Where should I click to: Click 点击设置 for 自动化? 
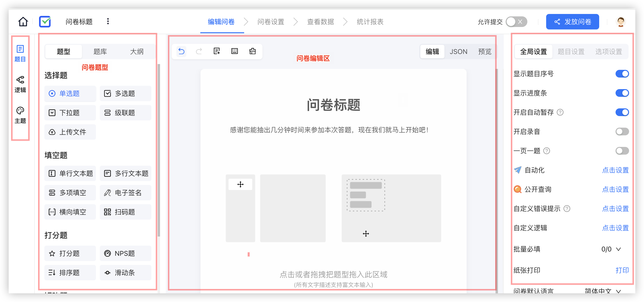pyautogui.click(x=615, y=170)
